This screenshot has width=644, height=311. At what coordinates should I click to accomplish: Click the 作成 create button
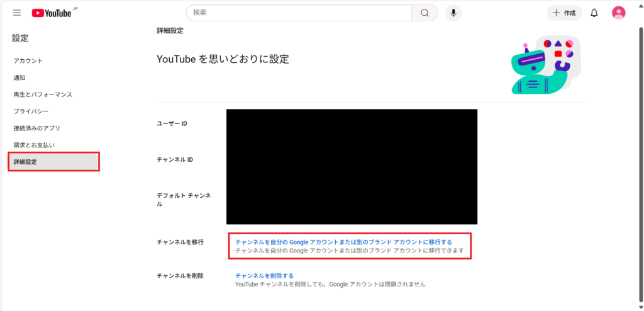point(564,13)
